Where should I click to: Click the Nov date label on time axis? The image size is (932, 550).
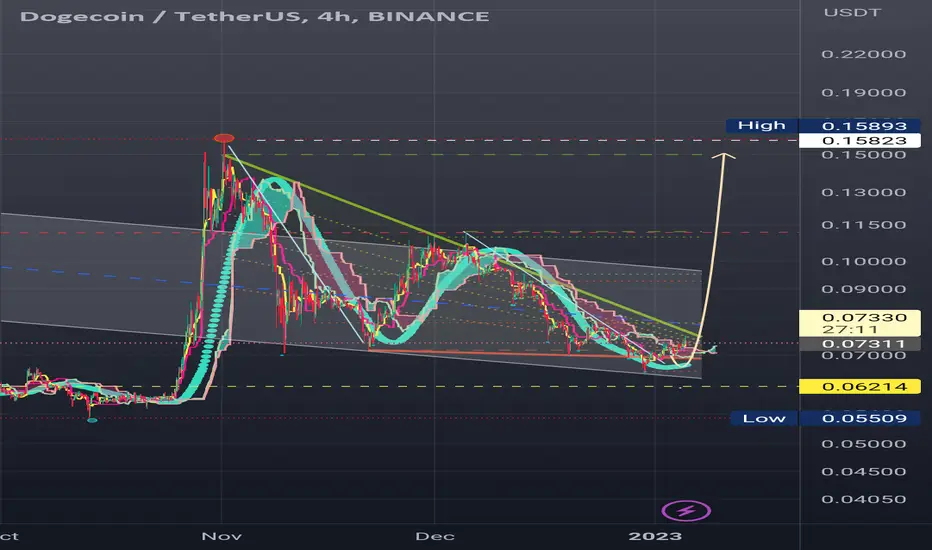coord(222,536)
